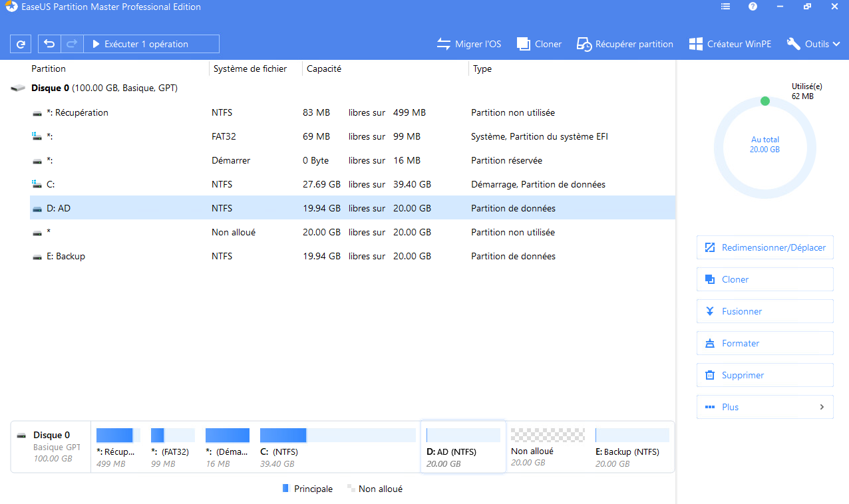849x504 pixels.
Task: Click Cloner in the right side panel
Action: (x=765, y=279)
